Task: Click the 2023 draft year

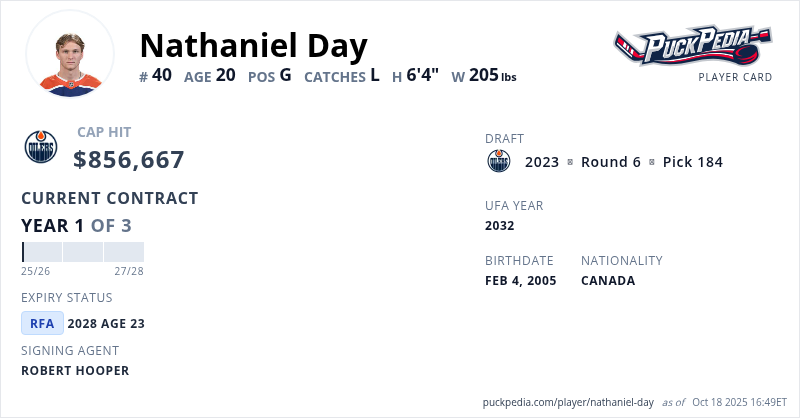Action: [x=542, y=162]
